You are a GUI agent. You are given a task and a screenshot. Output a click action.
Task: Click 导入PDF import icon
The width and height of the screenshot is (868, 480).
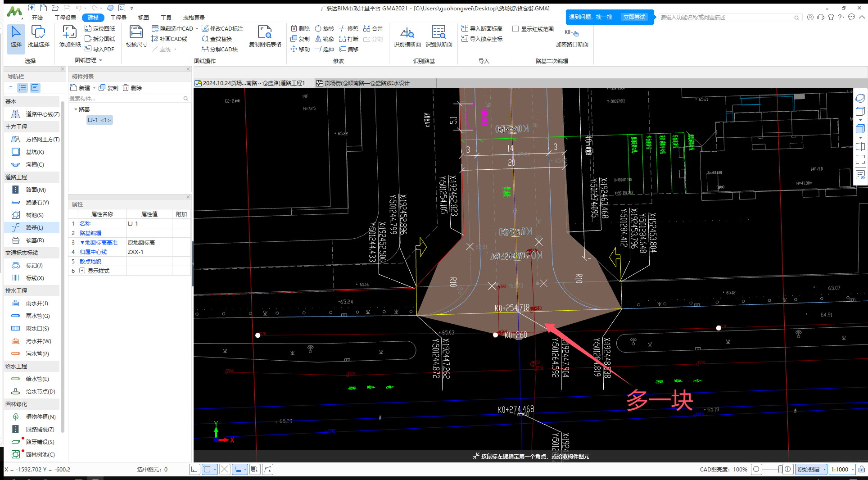click(99, 49)
